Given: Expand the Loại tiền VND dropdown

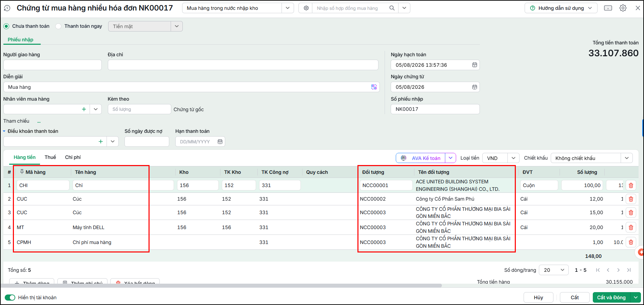Looking at the screenshot, I should coord(513,158).
